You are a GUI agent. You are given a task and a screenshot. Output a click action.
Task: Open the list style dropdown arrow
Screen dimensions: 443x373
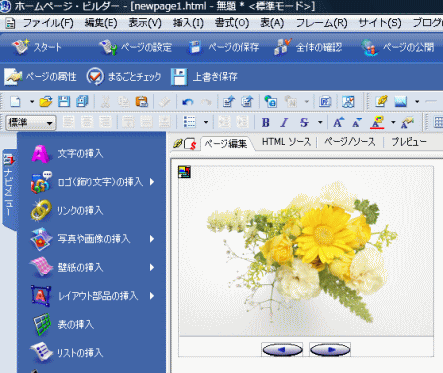[x=206, y=122]
